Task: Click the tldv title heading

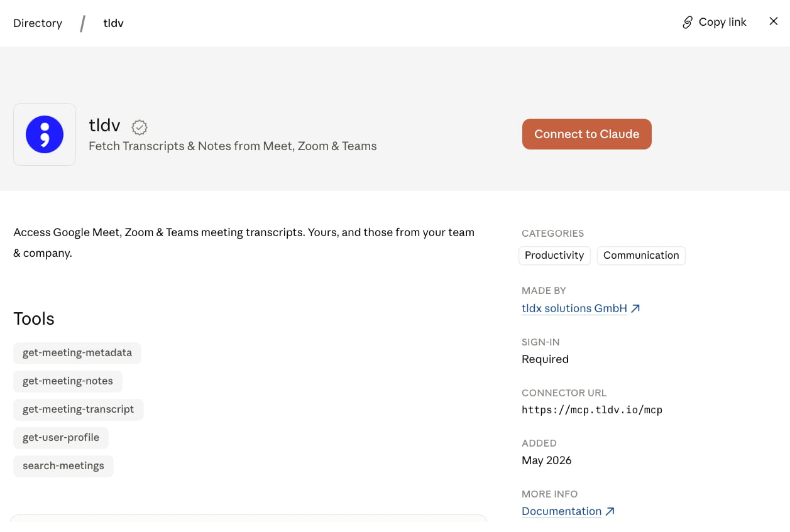Action: (x=104, y=125)
